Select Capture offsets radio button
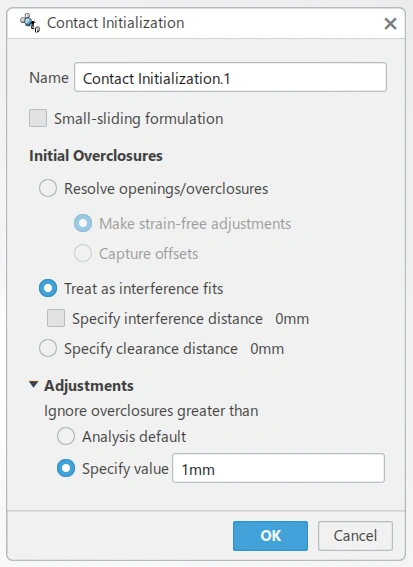Screen dimensions: 413x567 tap(83, 253)
